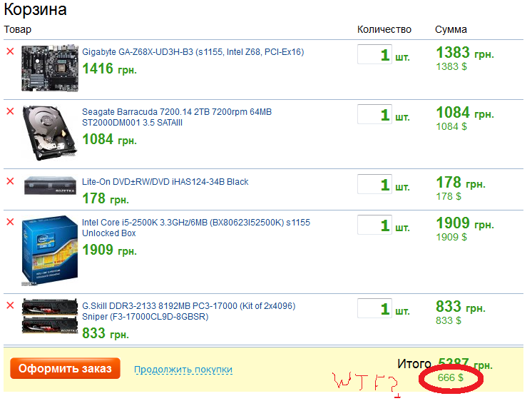Remove Seagate Barracuda drive from the cart
Screen dimensions: 532x401
(10, 111)
